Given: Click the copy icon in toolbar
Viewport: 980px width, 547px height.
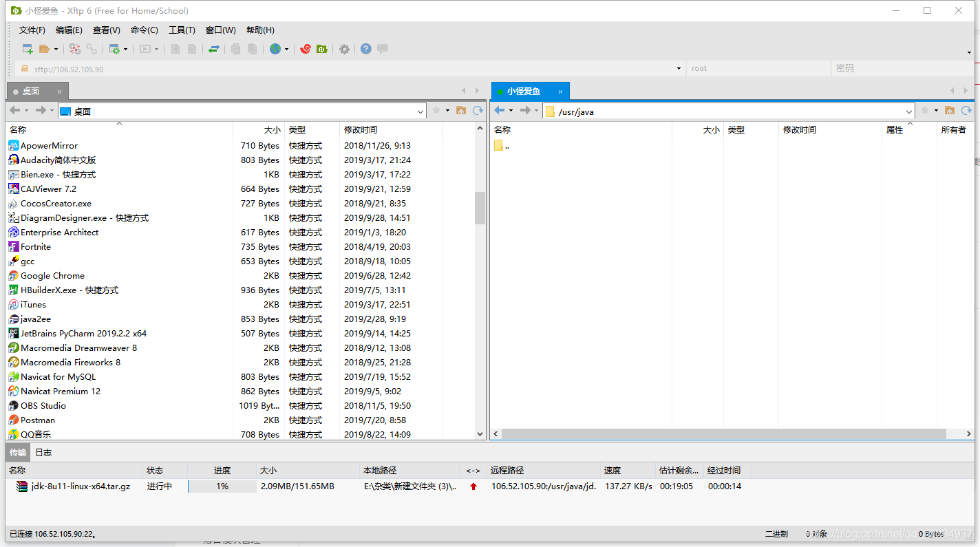Looking at the screenshot, I should pyautogui.click(x=236, y=49).
